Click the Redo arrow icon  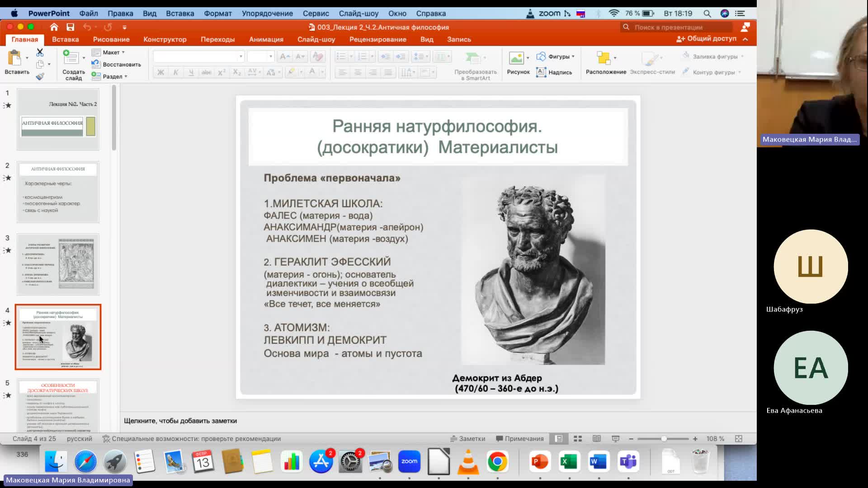tap(108, 27)
